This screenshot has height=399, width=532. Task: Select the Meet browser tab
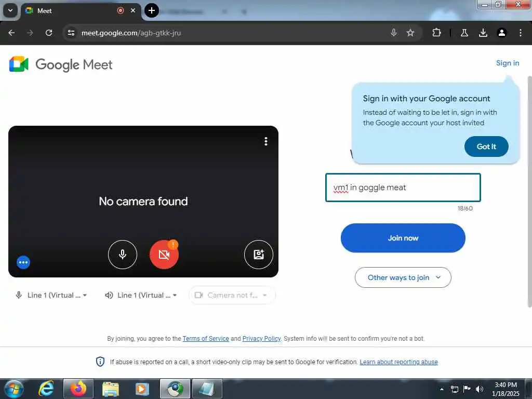coord(81,11)
